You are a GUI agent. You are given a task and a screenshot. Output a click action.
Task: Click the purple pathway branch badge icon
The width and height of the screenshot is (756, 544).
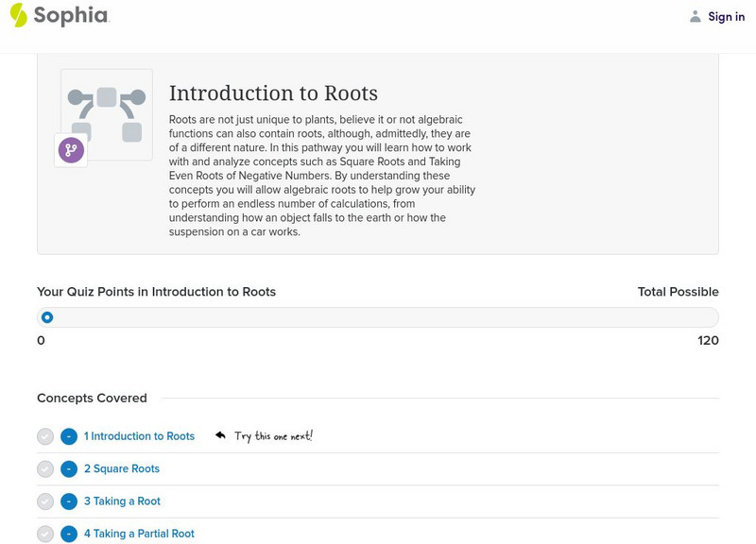pos(71,150)
